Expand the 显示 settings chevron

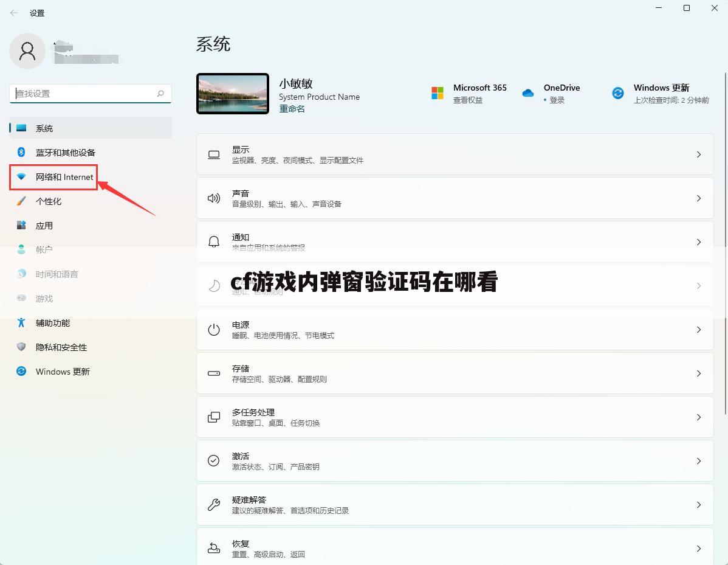click(699, 154)
